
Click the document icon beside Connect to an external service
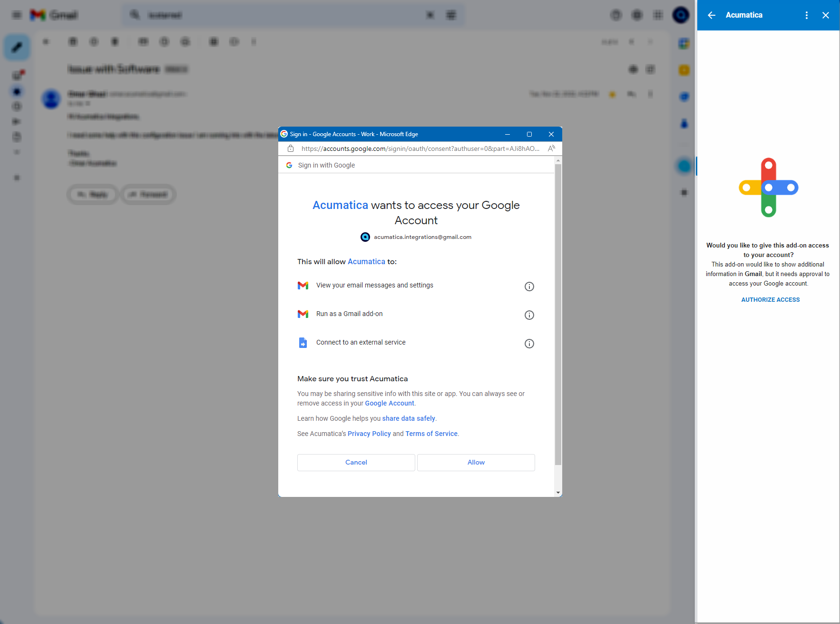tap(303, 343)
